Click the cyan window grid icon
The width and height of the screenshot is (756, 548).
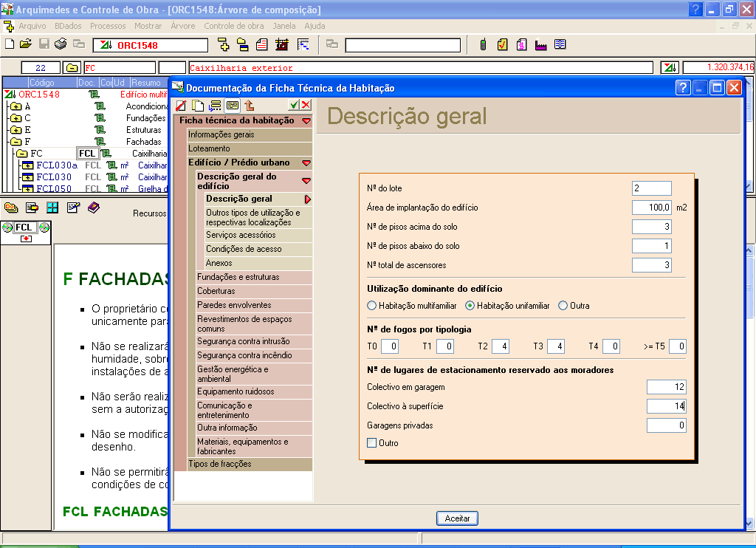click(52, 208)
